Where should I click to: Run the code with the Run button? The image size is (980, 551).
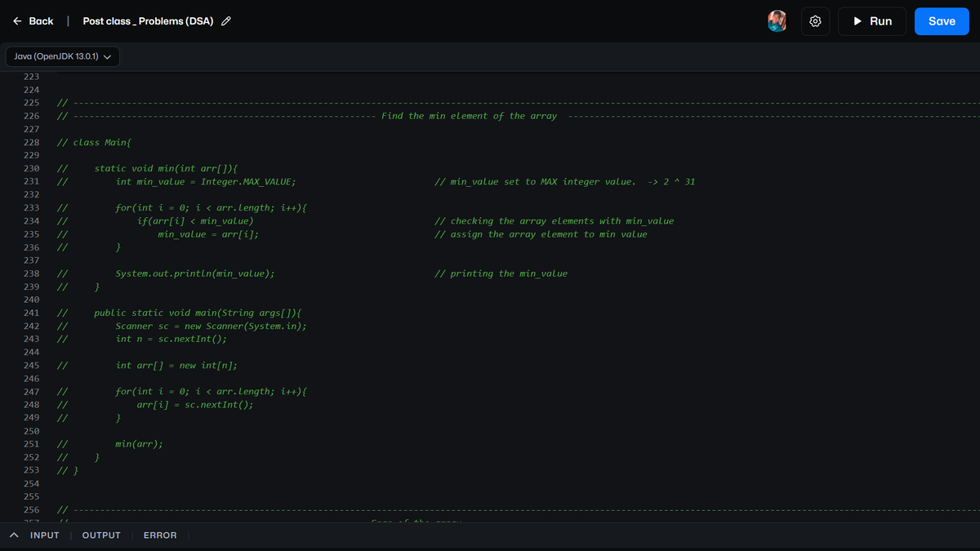(872, 21)
